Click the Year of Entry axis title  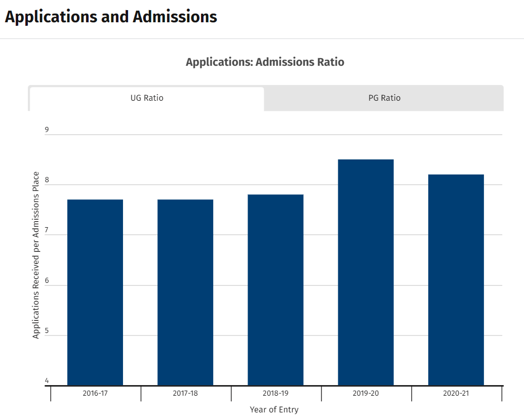click(274, 409)
